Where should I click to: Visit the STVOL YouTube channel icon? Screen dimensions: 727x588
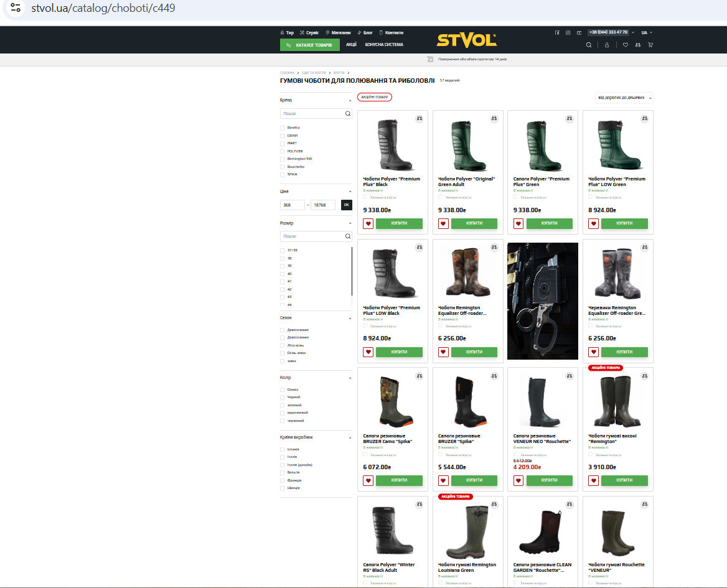tap(579, 32)
